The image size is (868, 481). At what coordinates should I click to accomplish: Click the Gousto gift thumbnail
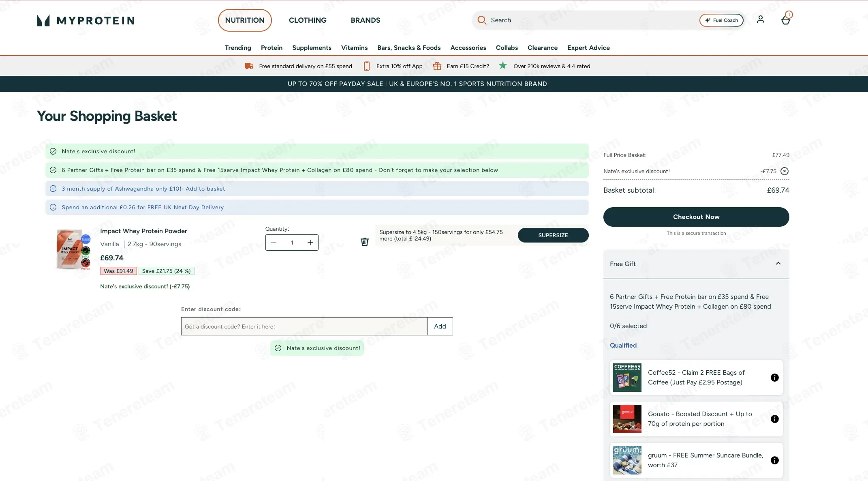[x=627, y=419]
